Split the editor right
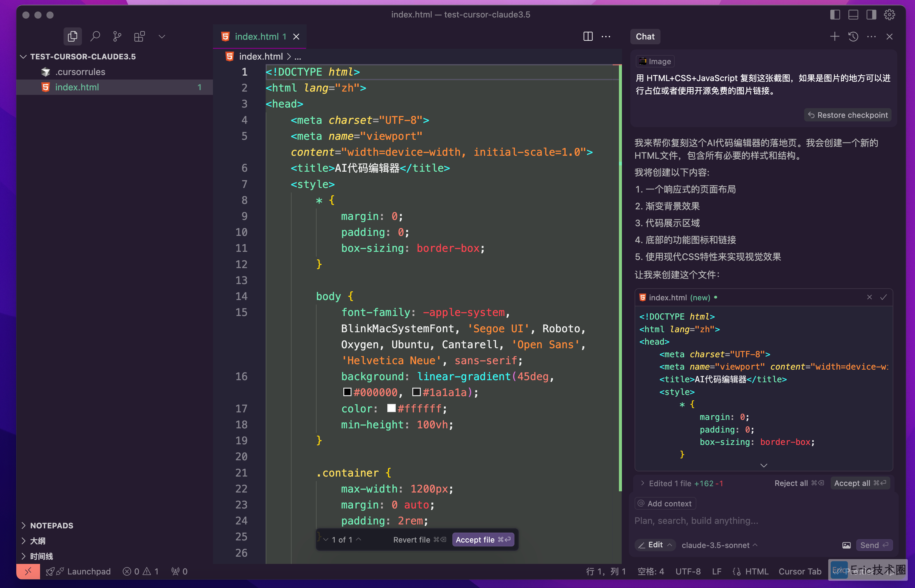Viewport: 915px width, 588px height. 588,37
